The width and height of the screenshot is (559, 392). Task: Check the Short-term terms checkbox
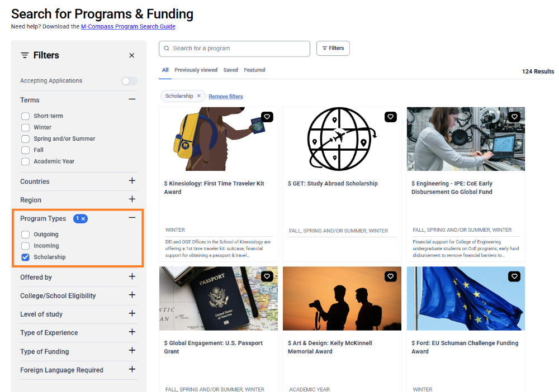pos(25,116)
